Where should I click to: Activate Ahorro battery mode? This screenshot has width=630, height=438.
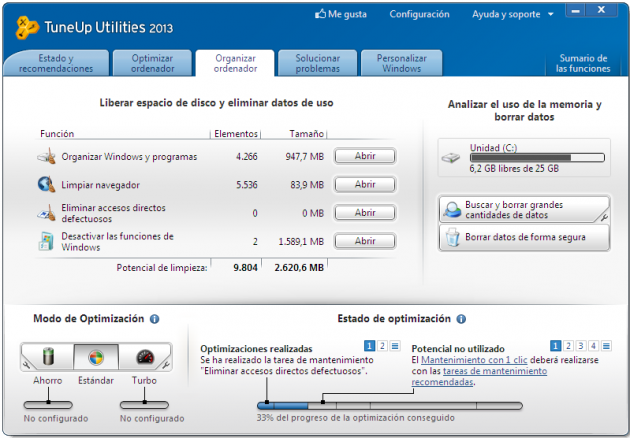click(x=48, y=357)
